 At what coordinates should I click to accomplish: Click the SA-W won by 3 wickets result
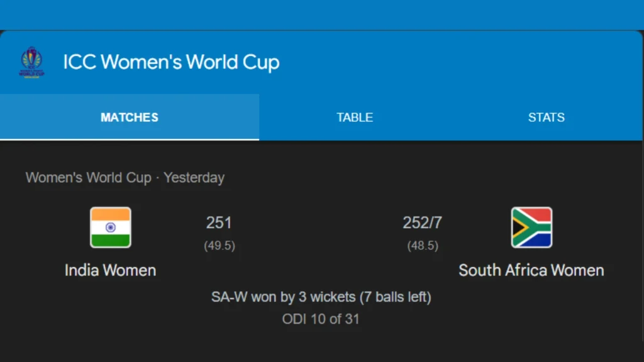pyautogui.click(x=321, y=296)
